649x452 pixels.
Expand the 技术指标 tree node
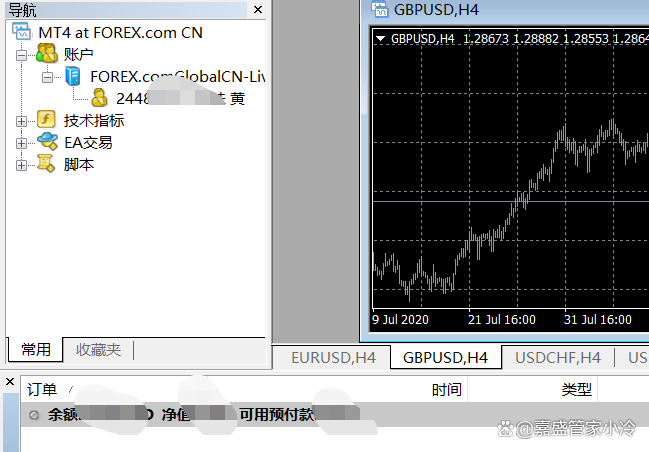[21, 121]
